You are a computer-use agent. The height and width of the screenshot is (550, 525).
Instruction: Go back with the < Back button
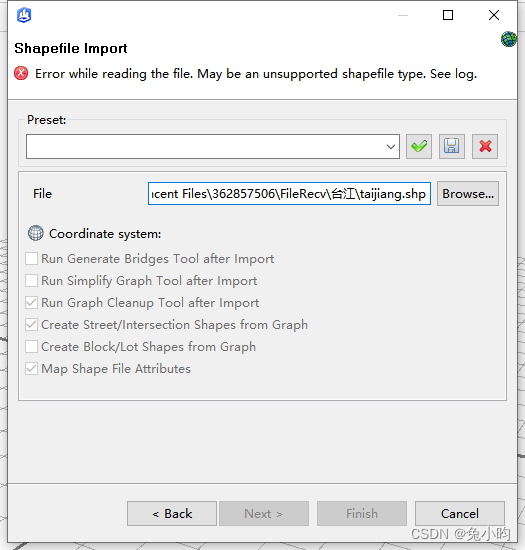172,514
